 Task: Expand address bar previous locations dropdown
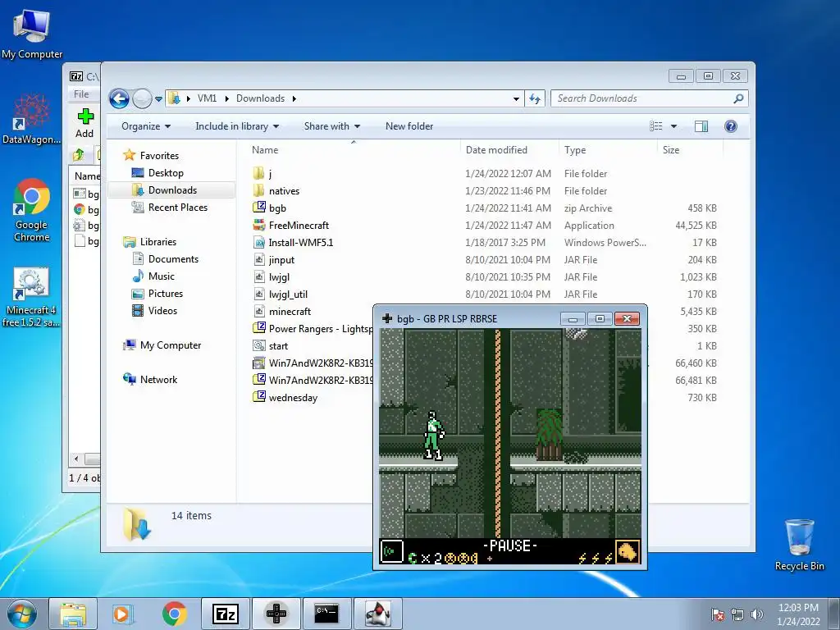click(516, 98)
